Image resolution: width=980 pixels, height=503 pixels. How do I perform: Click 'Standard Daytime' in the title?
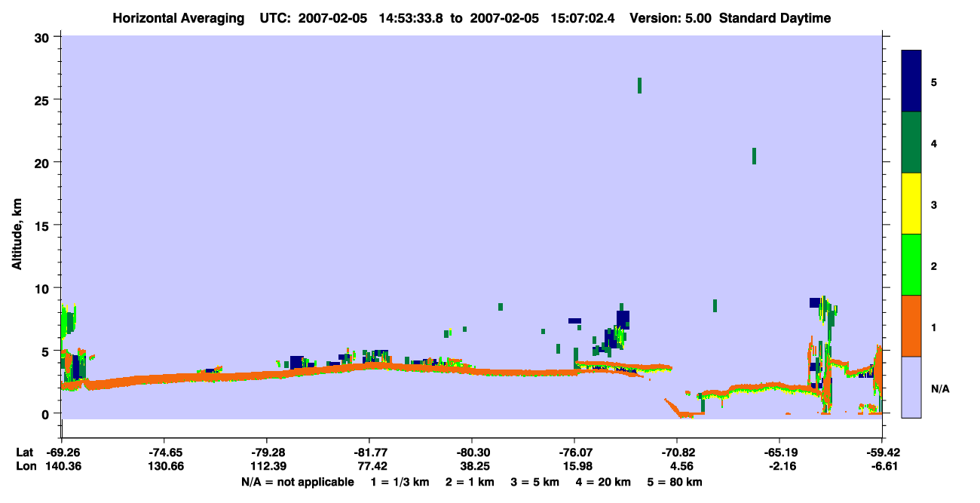pyautogui.click(x=775, y=18)
